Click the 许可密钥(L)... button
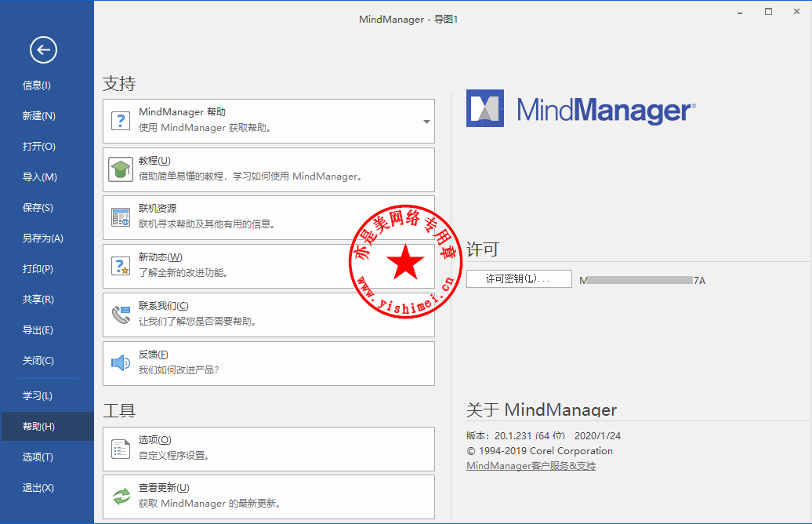Image resolution: width=812 pixels, height=524 pixels. coord(519,278)
